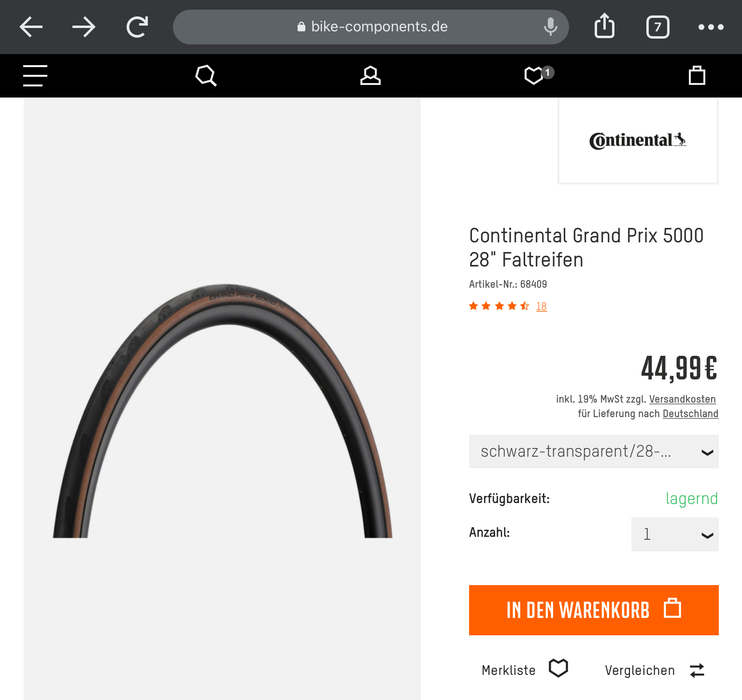
Task: Open the Versandkosten link
Action: [x=682, y=399]
